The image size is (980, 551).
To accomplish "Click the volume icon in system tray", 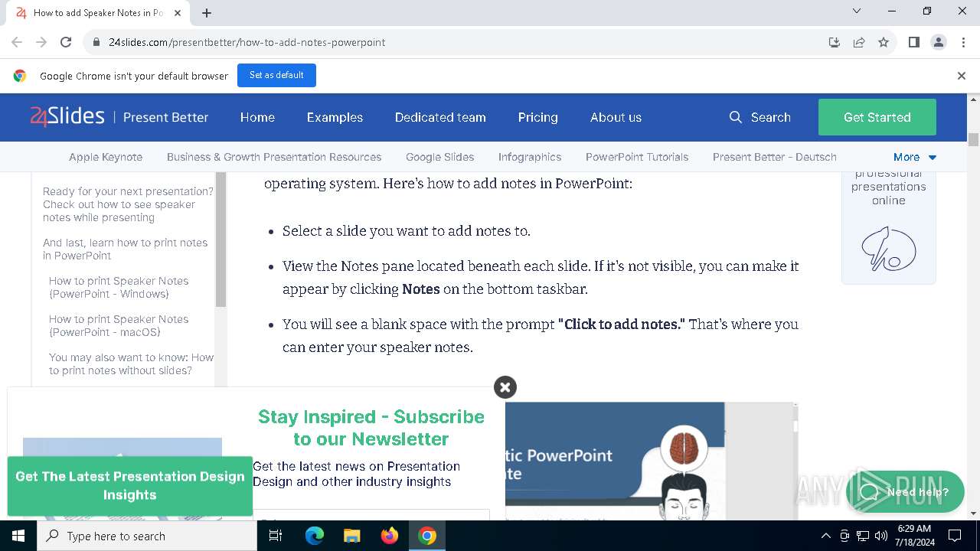I will click(880, 536).
